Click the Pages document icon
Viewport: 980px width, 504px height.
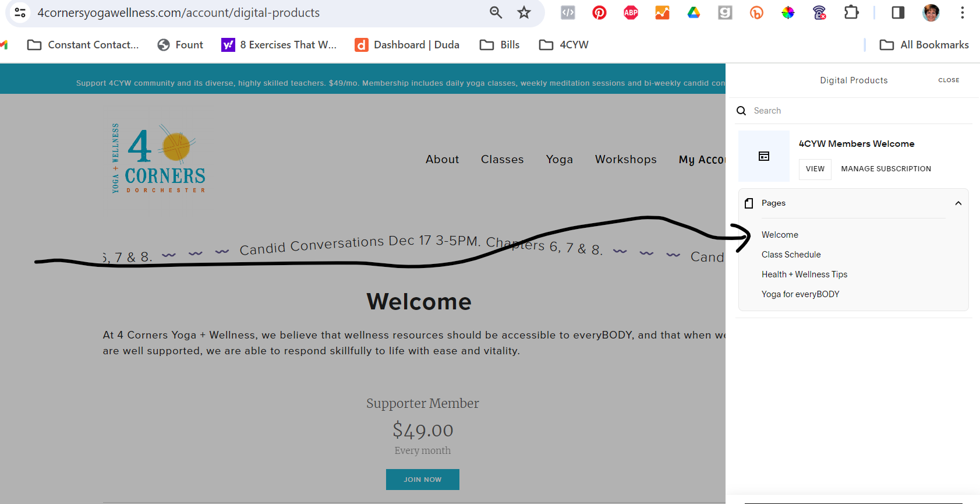(x=749, y=203)
